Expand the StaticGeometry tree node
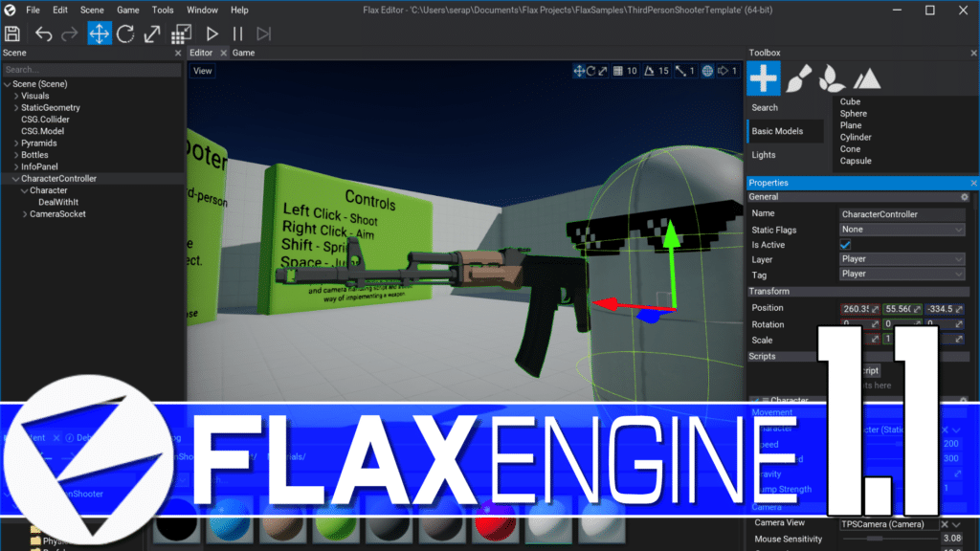 tap(16, 107)
